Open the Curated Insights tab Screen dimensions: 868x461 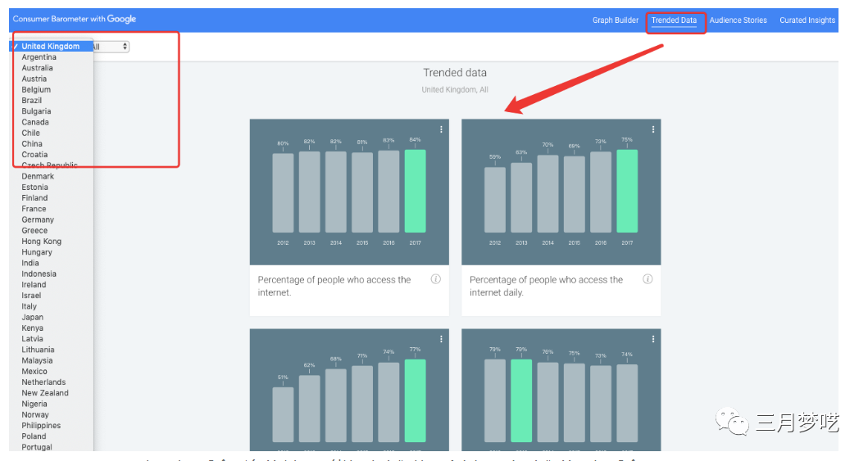tap(807, 20)
